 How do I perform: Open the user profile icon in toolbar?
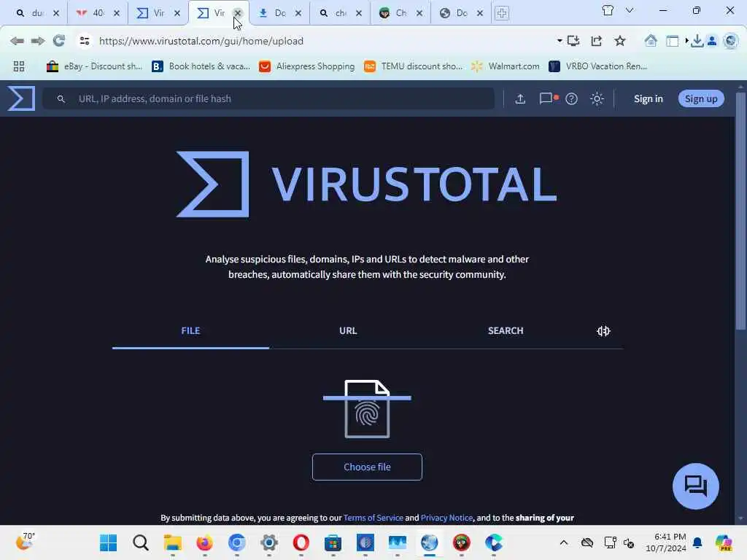712,41
